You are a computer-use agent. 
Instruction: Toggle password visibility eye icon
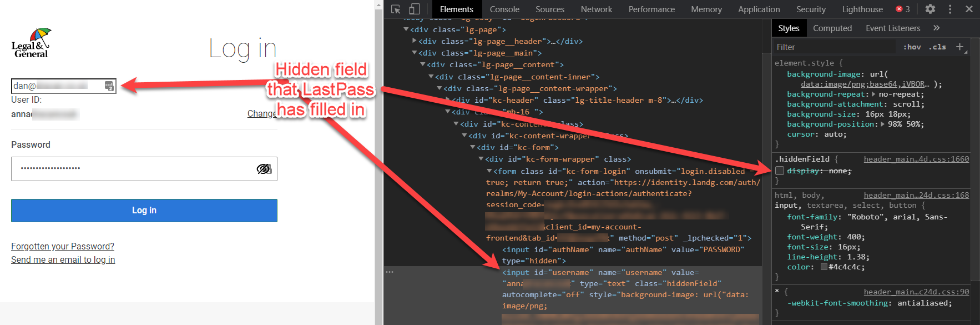[264, 169]
